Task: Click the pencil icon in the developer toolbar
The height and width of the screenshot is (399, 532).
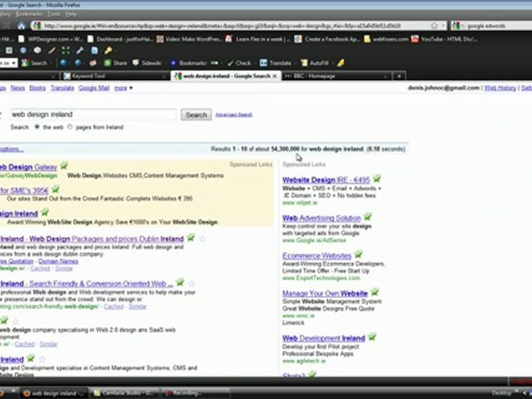Action: 52,50
